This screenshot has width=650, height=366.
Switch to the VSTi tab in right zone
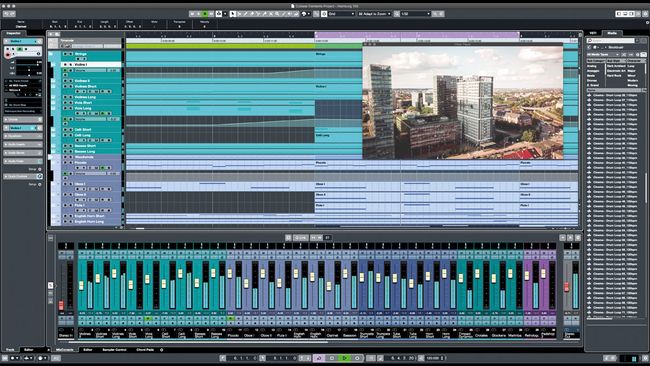pos(593,33)
